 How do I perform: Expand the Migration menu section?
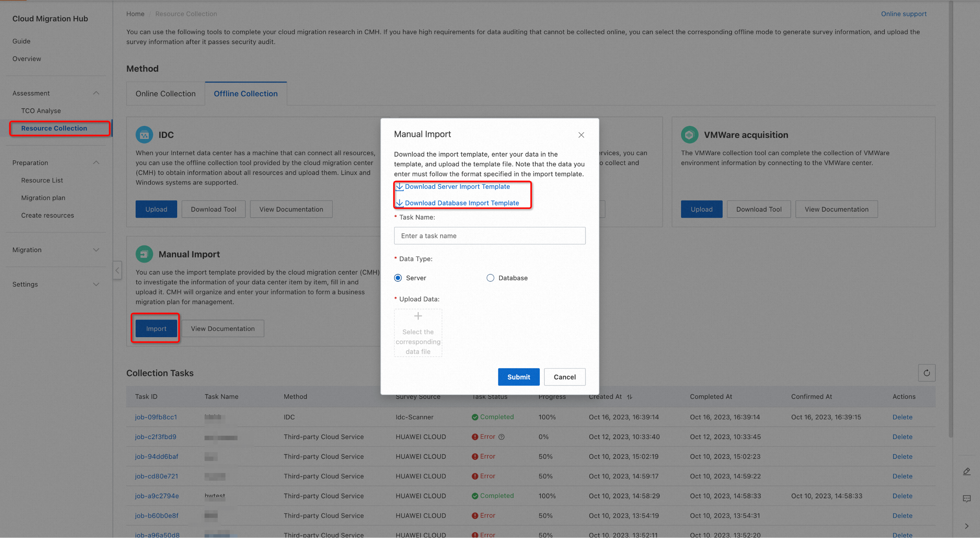tap(96, 250)
